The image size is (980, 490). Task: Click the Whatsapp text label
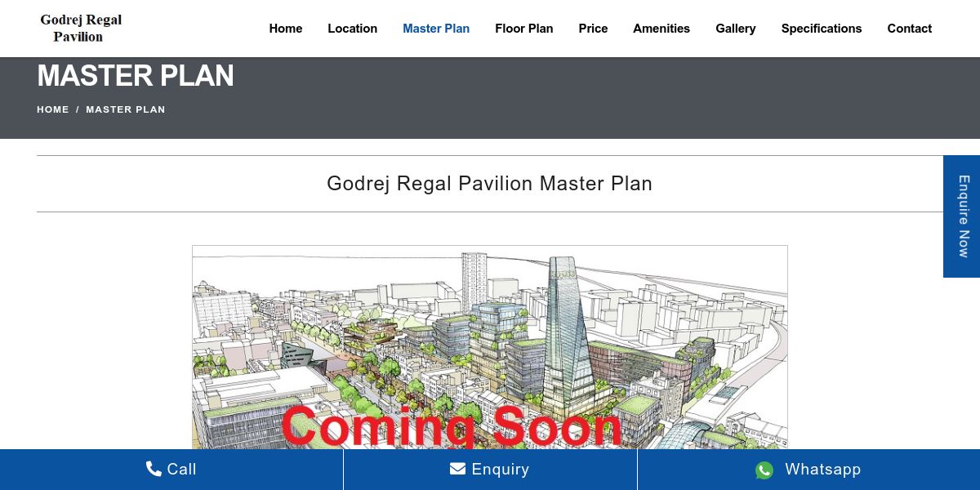tap(823, 470)
